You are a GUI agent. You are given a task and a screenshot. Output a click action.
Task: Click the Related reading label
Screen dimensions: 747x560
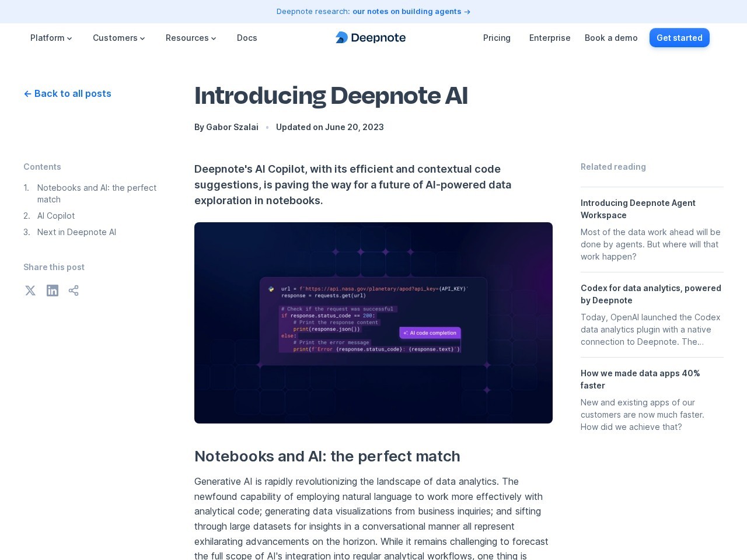coord(613,167)
